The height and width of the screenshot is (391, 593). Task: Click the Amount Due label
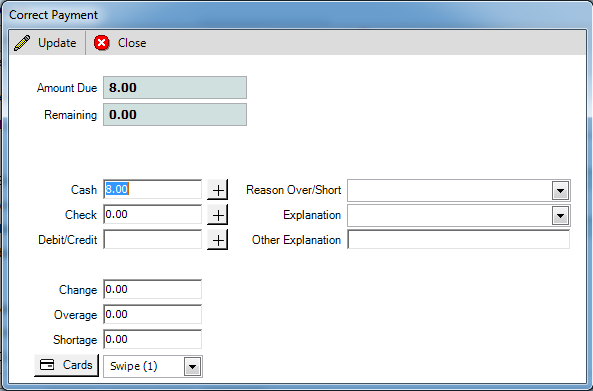[67, 88]
